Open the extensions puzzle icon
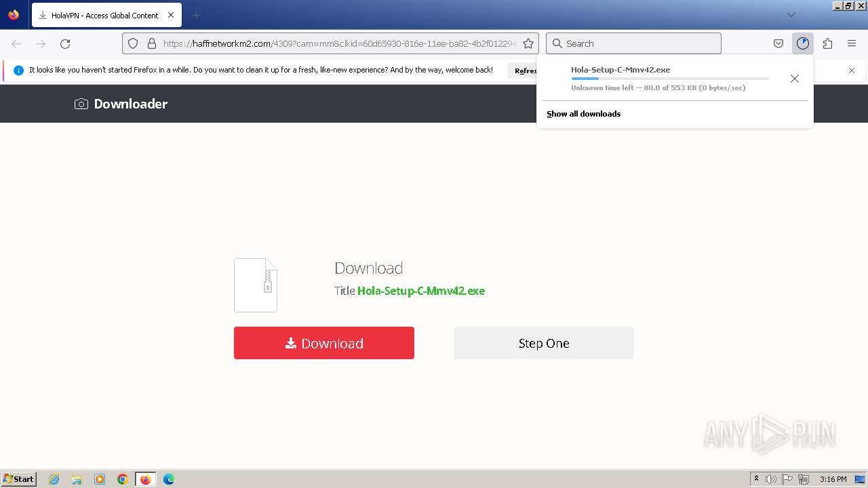 coord(827,43)
